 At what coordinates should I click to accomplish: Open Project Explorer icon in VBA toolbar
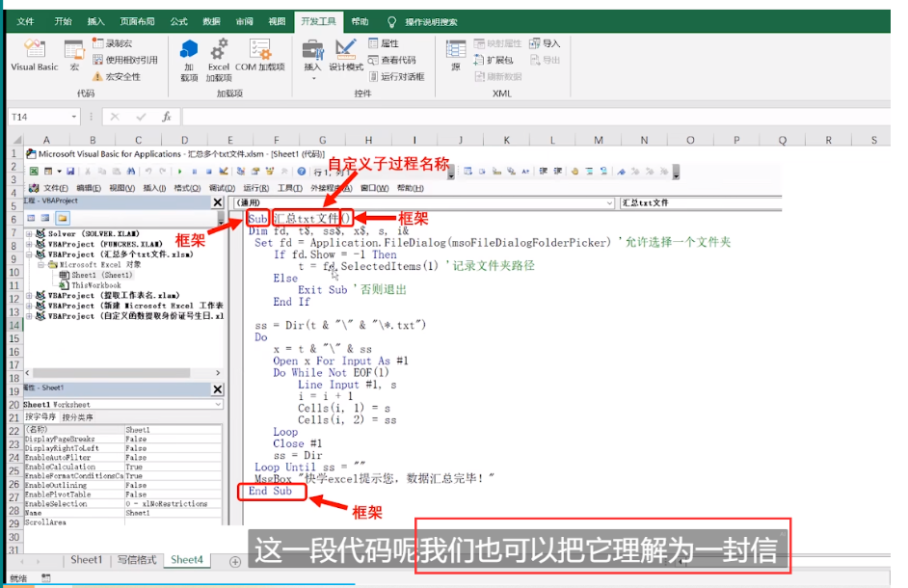[240, 172]
